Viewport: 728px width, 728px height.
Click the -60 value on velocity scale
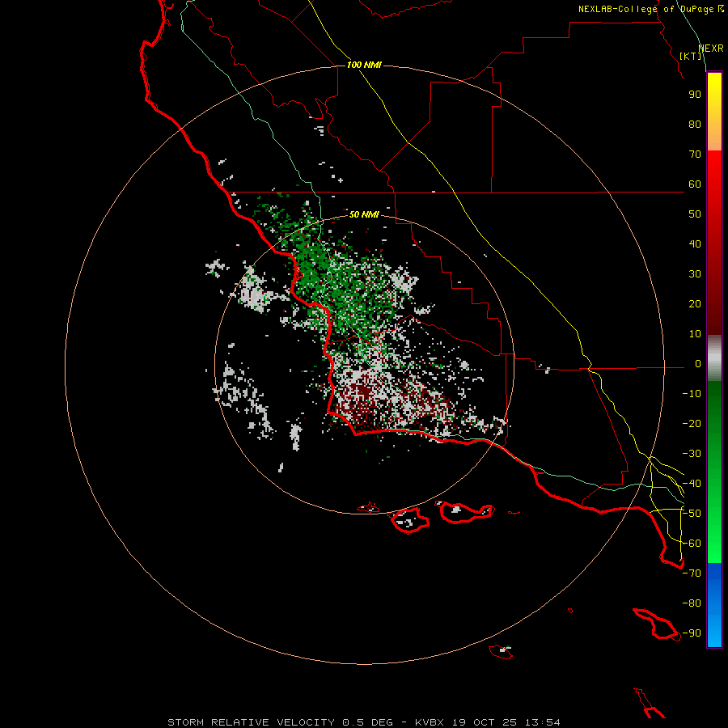pyautogui.click(x=692, y=544)
